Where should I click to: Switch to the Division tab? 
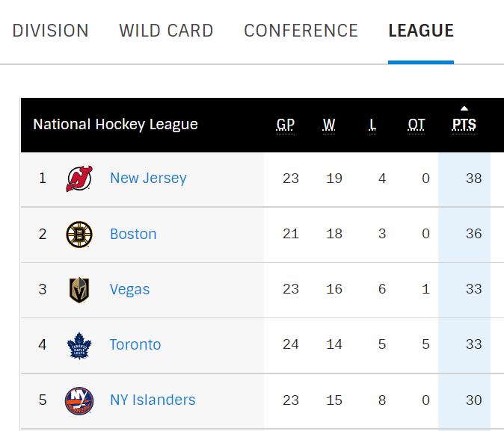51,31
